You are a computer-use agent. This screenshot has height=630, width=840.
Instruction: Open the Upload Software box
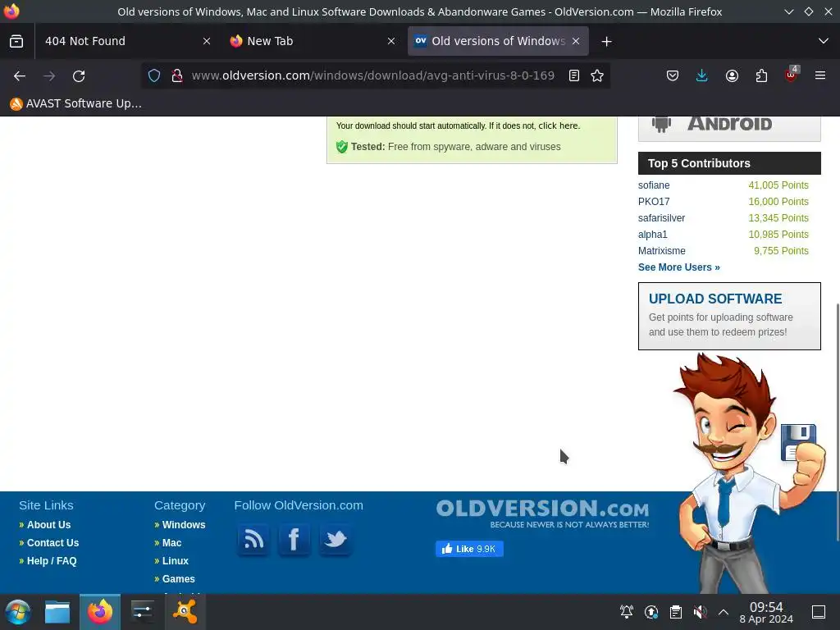[729, 316]
